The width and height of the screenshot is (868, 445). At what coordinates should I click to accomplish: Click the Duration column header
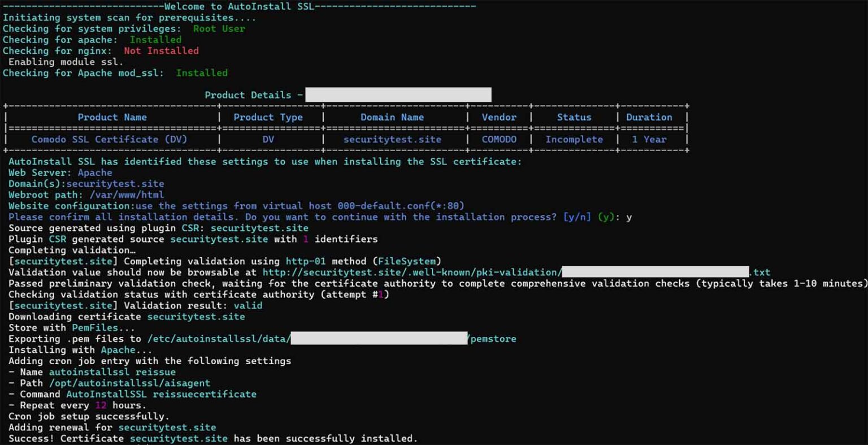(649, 117)
